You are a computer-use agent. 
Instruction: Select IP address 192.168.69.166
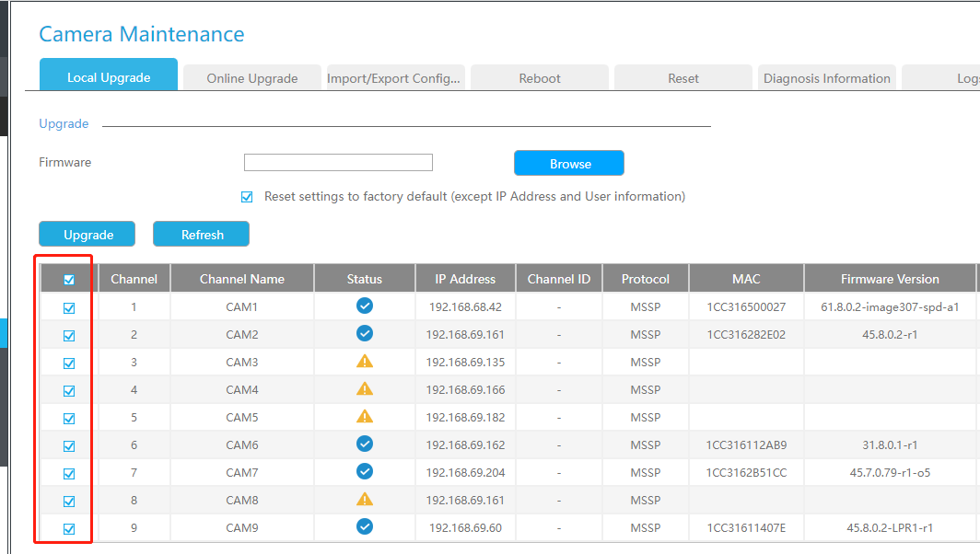[x=465, y=390]
